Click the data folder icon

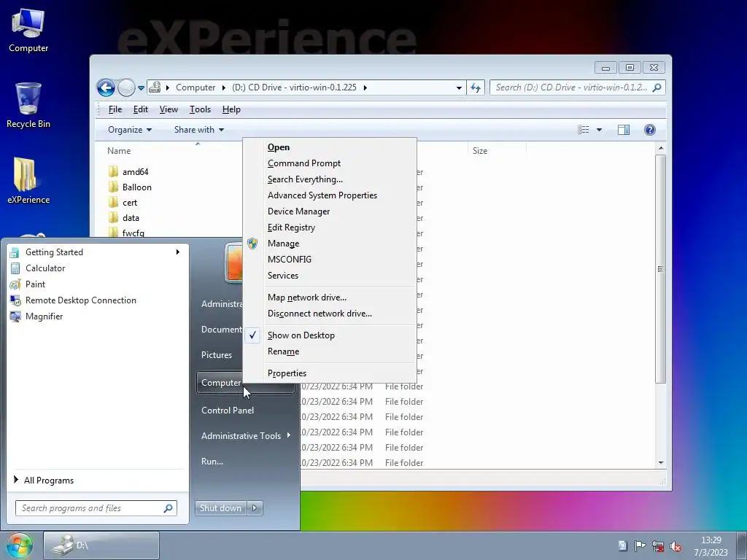coord(113,217)
